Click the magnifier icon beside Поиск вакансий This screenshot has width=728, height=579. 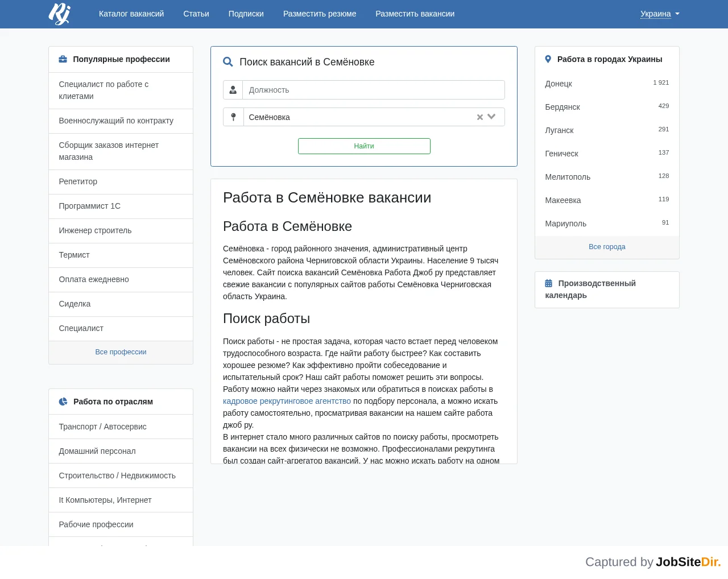(228, 62)
